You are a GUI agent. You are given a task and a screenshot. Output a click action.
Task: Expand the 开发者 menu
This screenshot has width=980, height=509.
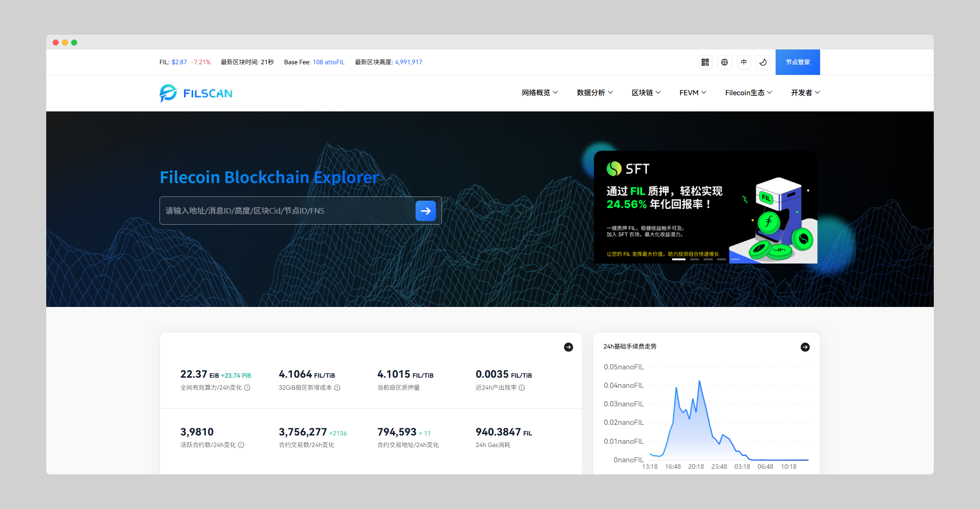pos(806,93)
